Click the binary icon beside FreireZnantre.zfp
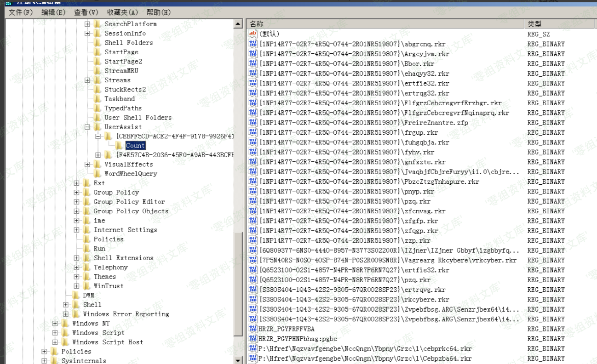This screenshot has width=597, height=364. click(253, 123)
